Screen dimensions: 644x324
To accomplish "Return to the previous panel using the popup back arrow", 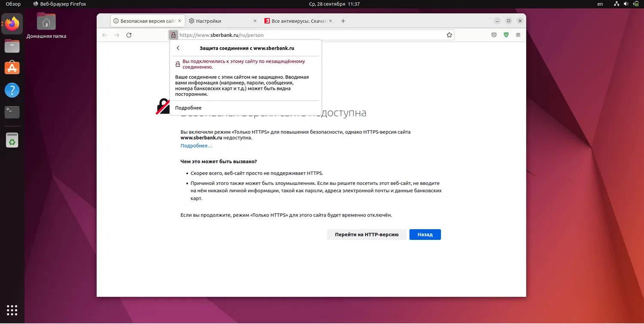I will [x=178, y=48].
